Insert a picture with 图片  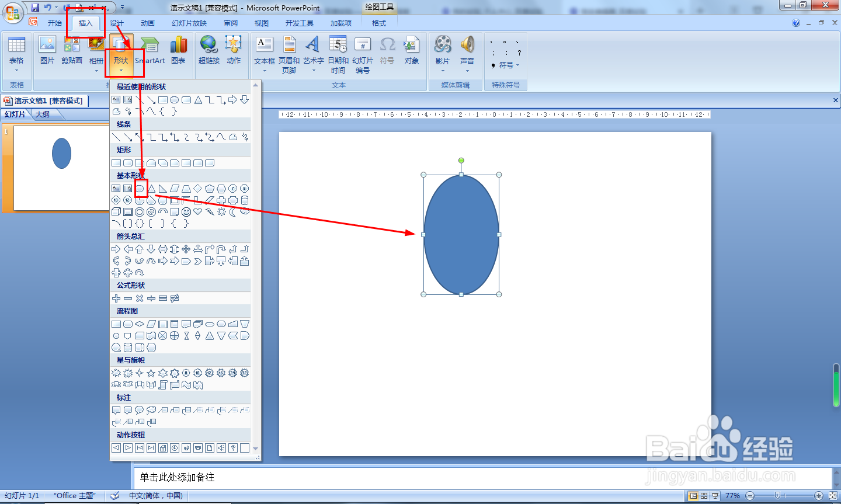(x=47, y=51)
